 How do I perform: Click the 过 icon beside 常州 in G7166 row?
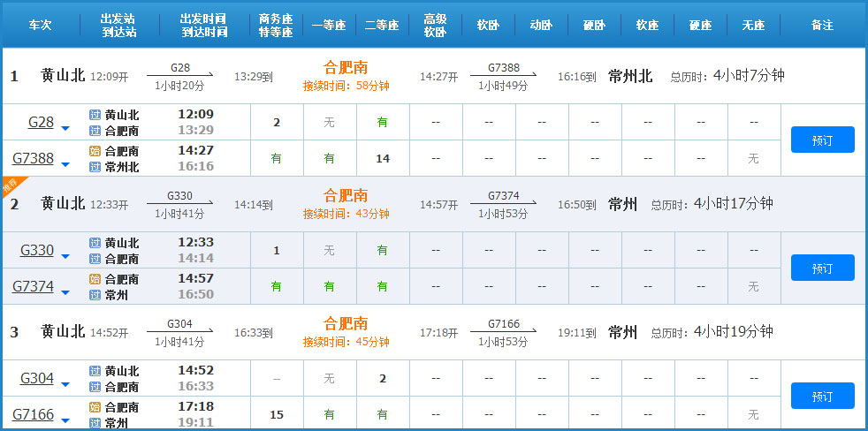[95, 423]
